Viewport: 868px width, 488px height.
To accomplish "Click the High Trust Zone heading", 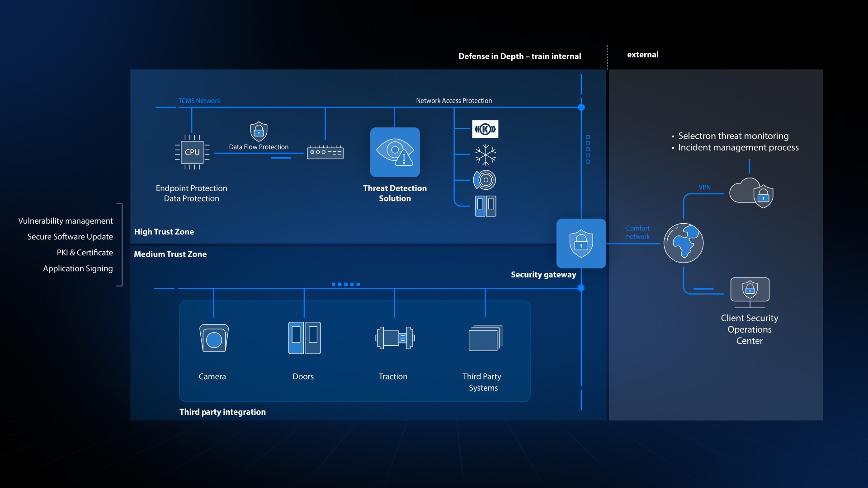I will [164, 232].
